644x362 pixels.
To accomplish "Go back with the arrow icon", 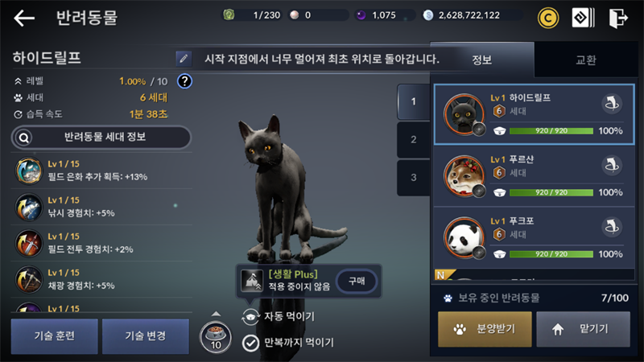I will pos(24,18).
